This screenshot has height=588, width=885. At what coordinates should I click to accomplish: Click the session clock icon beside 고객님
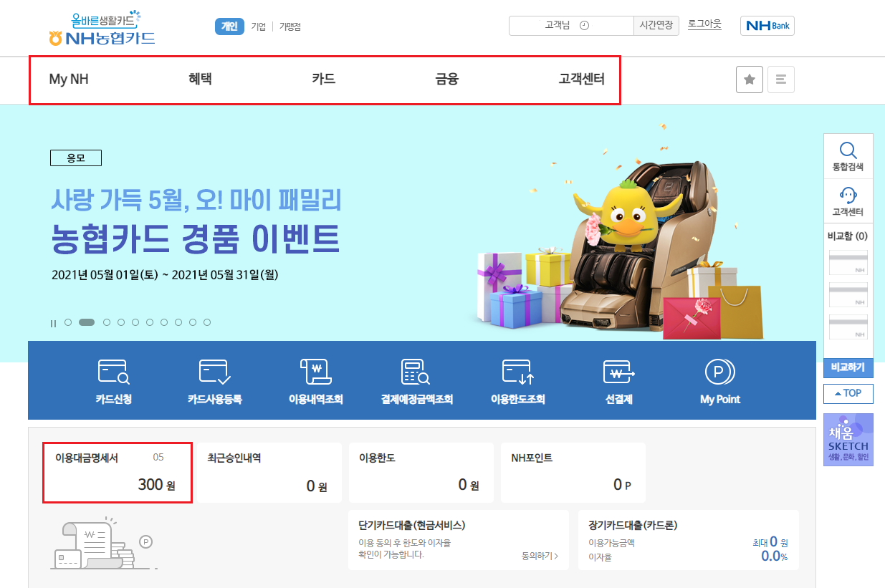[x=584, y=25]
